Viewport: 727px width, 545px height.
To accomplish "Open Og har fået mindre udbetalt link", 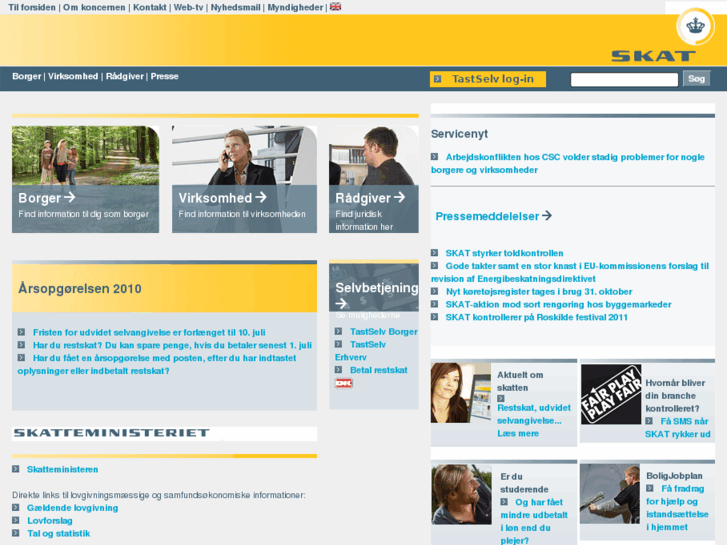I will click(x=534, y=521).
